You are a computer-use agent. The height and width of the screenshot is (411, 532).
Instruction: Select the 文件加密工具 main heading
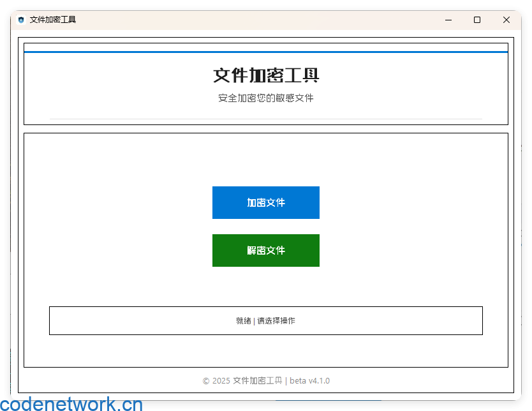tap(266, 75)
